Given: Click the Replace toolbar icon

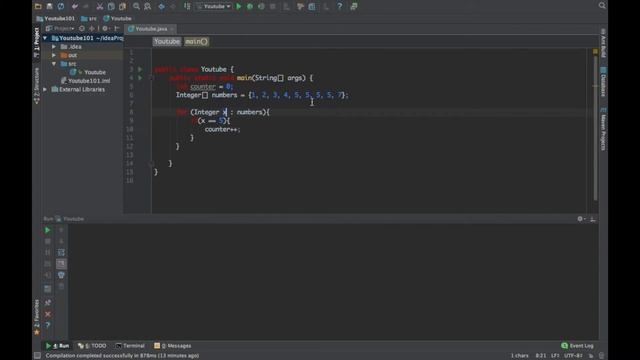Looking at the screenshot, I should tap(148, 7).
